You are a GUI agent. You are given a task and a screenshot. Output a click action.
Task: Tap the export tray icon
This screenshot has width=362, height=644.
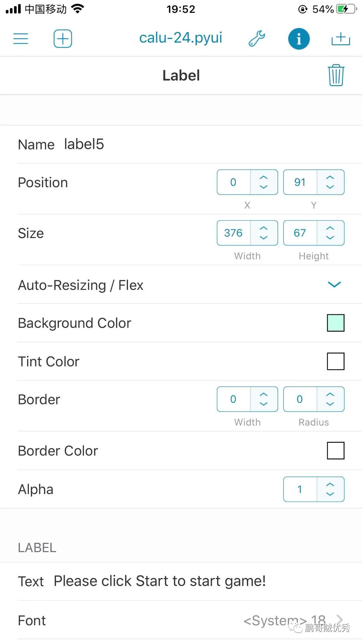341,39
